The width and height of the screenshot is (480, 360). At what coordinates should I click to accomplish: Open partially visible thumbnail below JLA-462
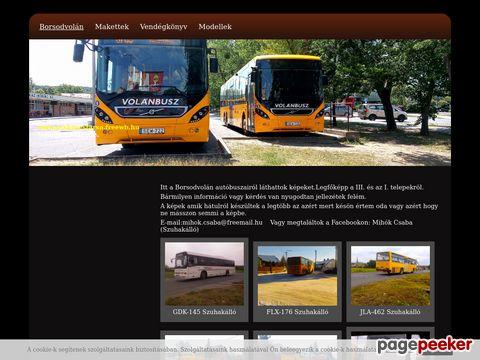(390, 336)
